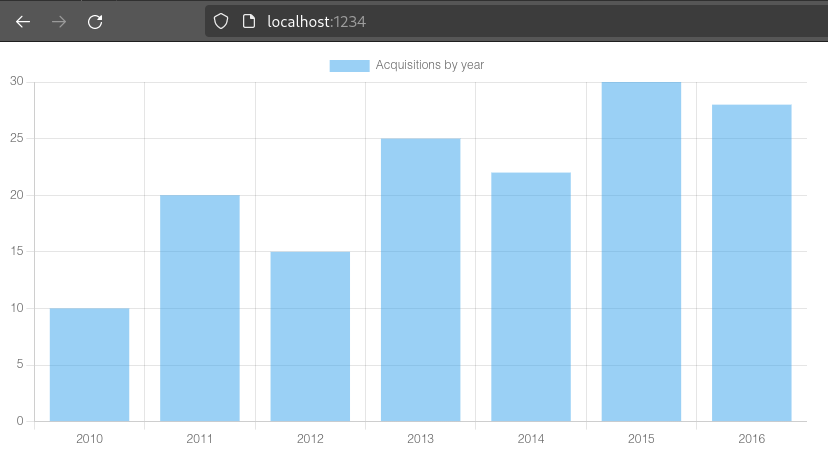Screen dimensions: 828x456
Task: Toggle the Acquisitions by year legend swatch
Action: tap(349, 65)
